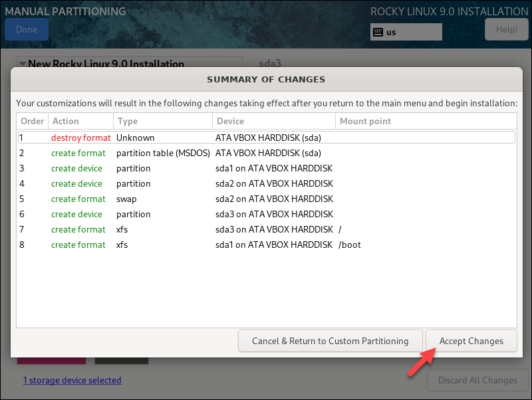Click 'Unknown' type in row 1
532x400 pixels.
136,138
